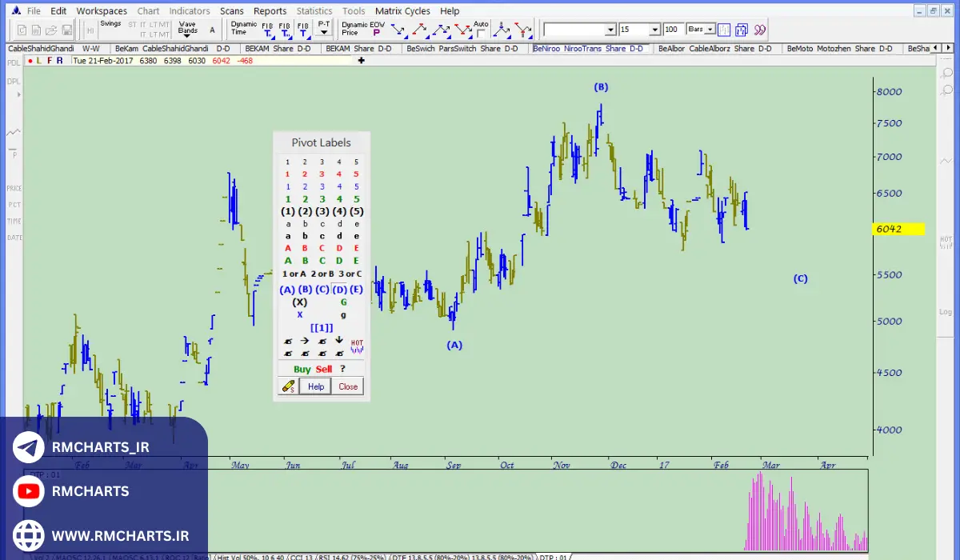Expand the P-T dropdown arrow

324,34
